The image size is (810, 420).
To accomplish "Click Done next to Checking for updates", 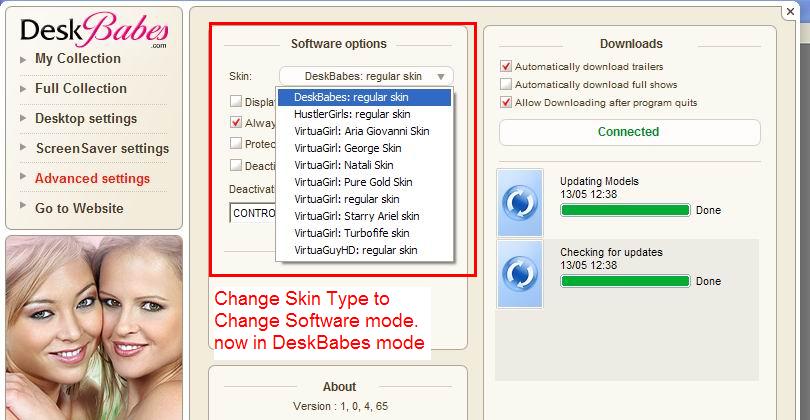I will 708,282.
